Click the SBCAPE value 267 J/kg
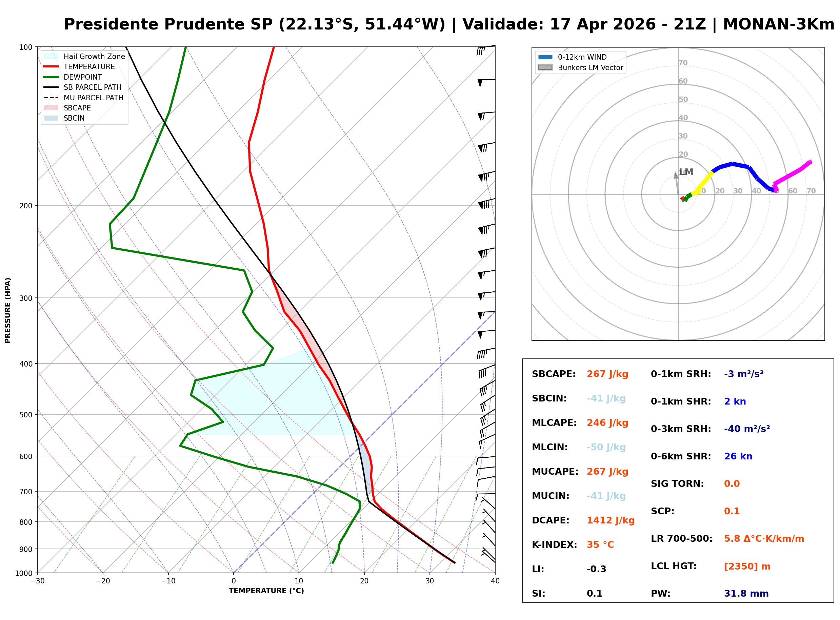This screenshot has height=620, width=840. 607,374
